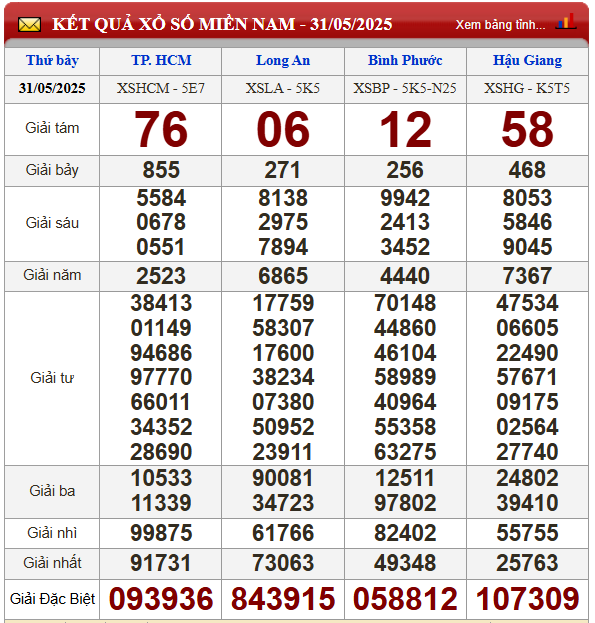
Task: Click the Giải nhất number 73063
Action: 283,563
